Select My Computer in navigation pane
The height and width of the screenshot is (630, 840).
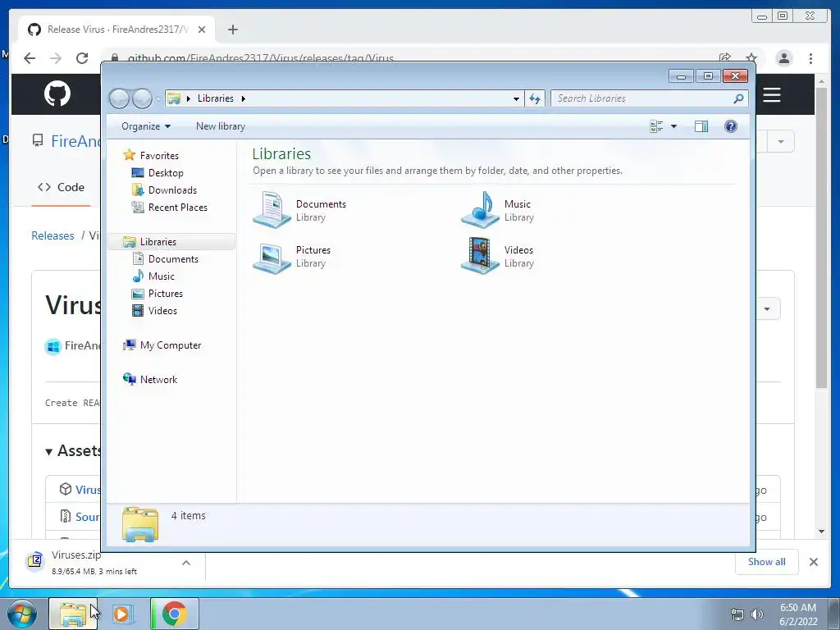171,345
